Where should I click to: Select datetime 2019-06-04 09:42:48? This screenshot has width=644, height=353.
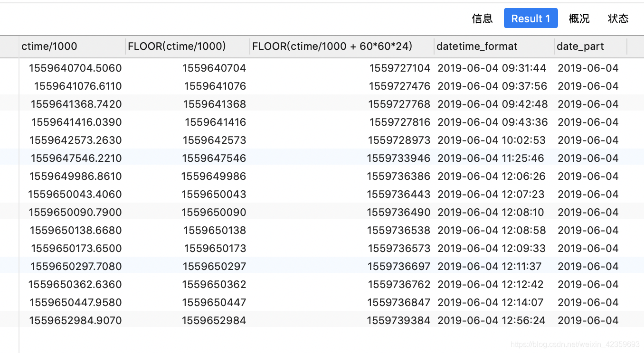coord(492,104)
